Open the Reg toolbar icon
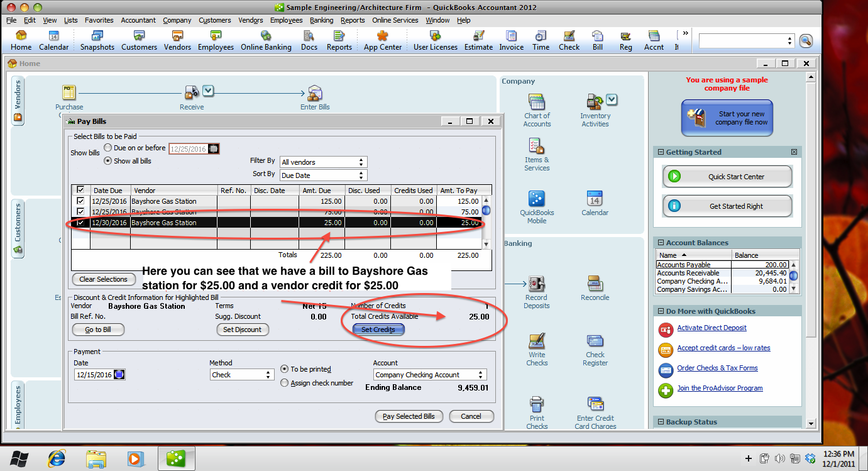This screenshot has height=471, width=868. [626, 41]
